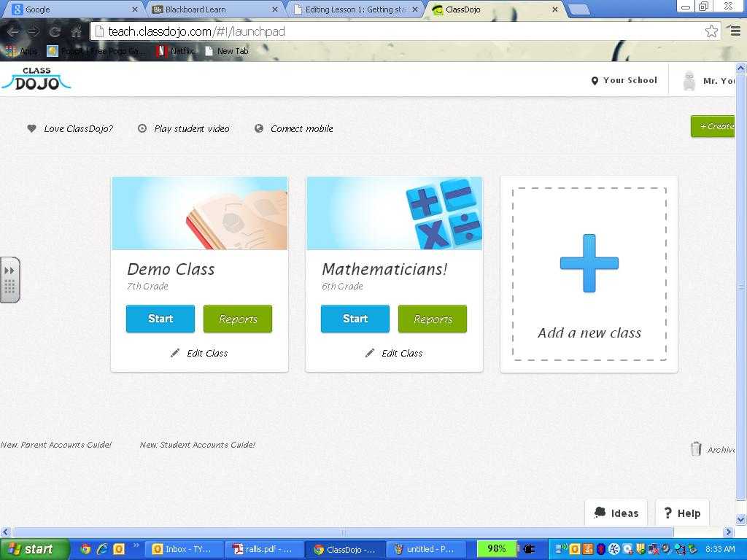Click the ClassDojo logo

pyautogui.click(x=36, y=79)
